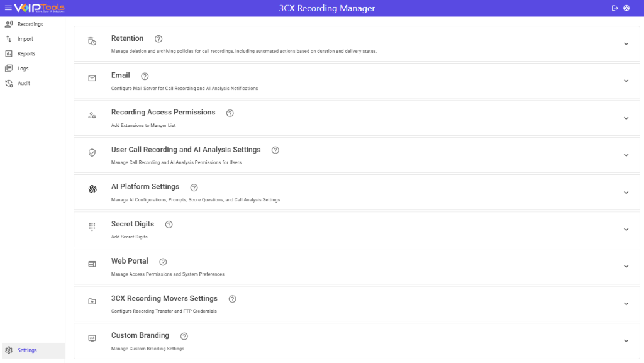Click the 3CX Recording Manager title
Viewport: 644px width, 363px height.
[327, 8]
